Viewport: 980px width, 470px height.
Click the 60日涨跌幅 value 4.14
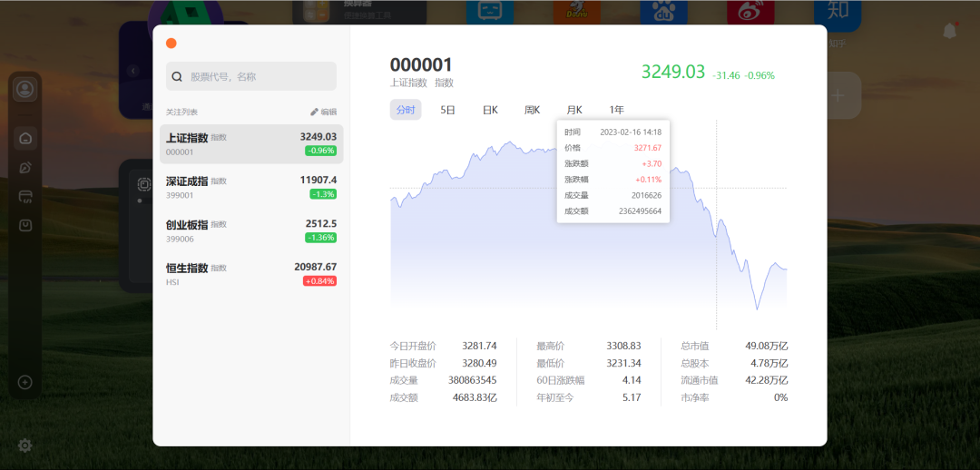(632, 380)
